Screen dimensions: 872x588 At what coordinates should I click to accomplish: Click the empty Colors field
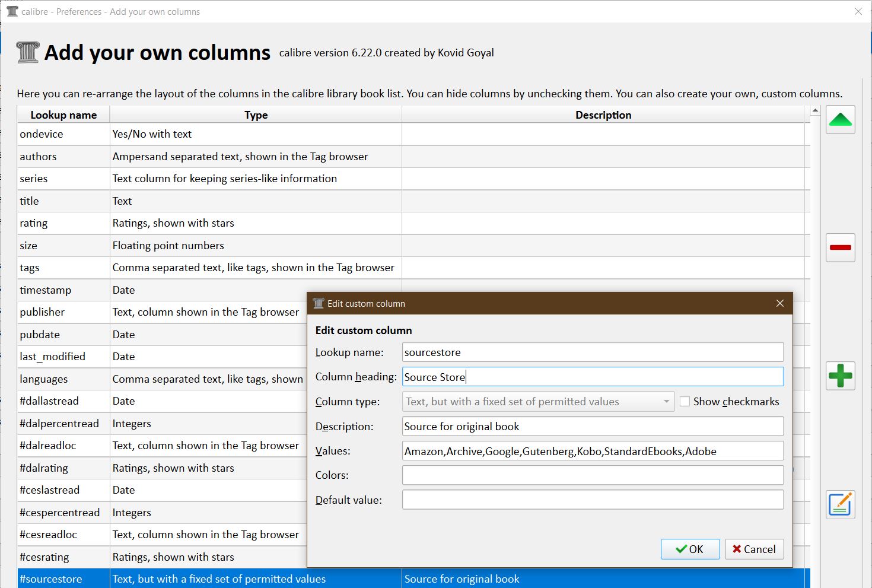[592, 475]
